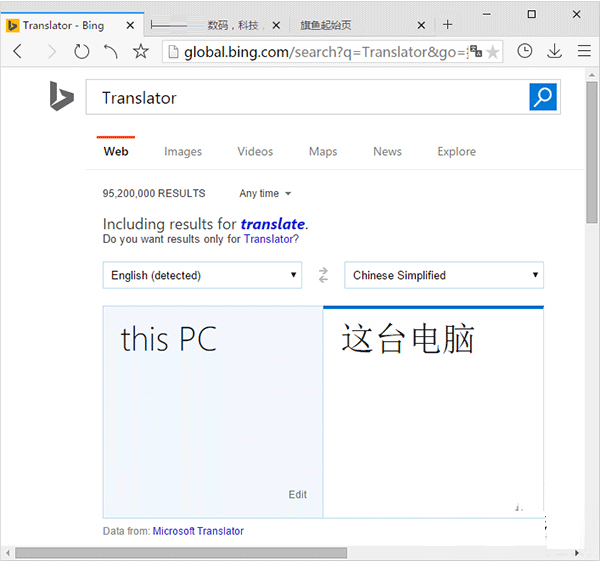Click the undo arrow icon in toolbar
The width and height of the screenshot is (603, 561).
pyautogui.click(x=111, y=51)
